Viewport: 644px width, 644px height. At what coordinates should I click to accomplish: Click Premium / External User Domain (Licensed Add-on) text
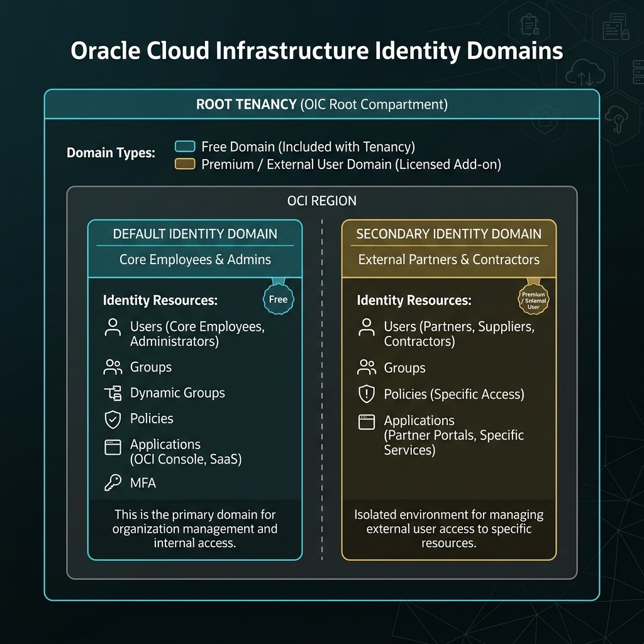pos(351,164)
